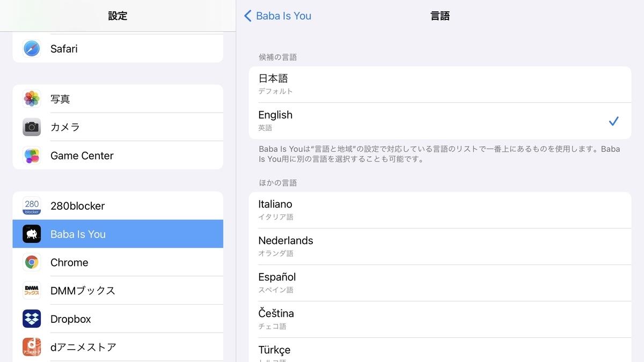Tap the 280blocker app icon
Image resolution: width=644 pixels, height=362 pixels.
[x=32, y=206]
